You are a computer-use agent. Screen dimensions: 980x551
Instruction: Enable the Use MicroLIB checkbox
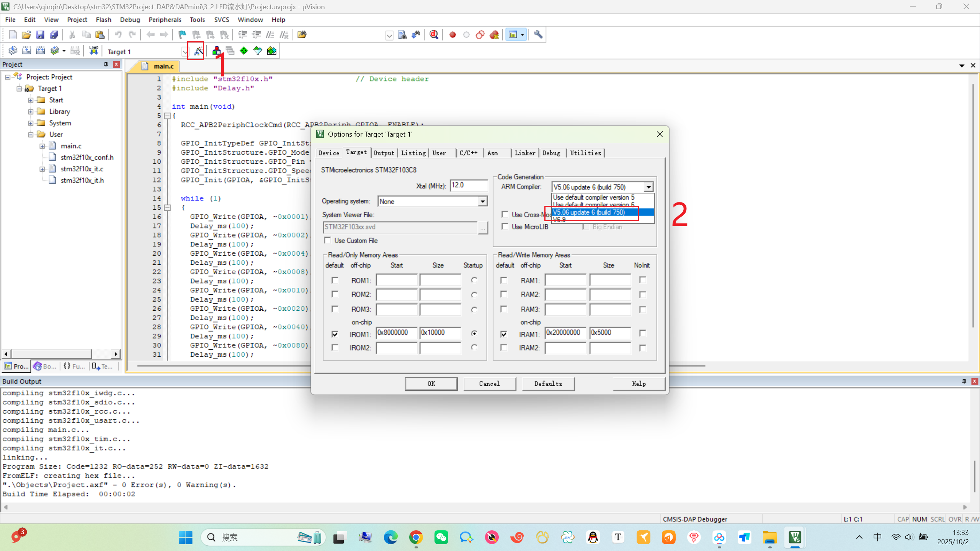tap(505, 227)
